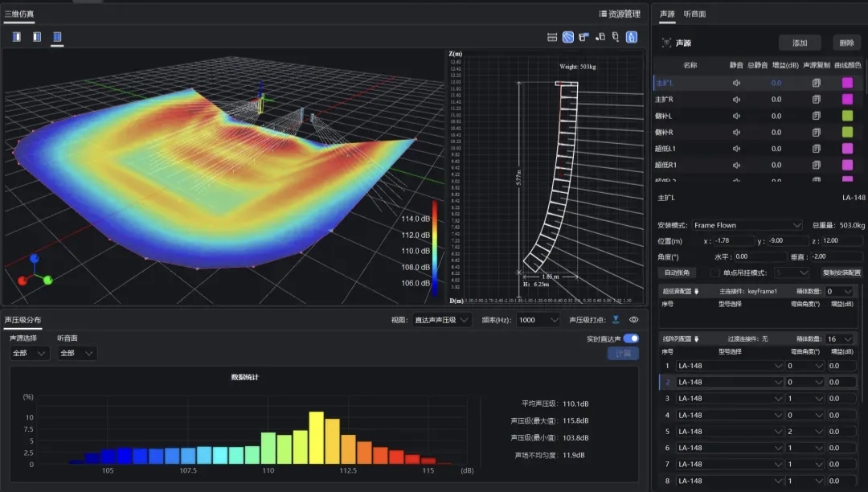Click the 添加 button
Image resolution: width=868 pixels, height=492 pixels.
pos(800,43)
